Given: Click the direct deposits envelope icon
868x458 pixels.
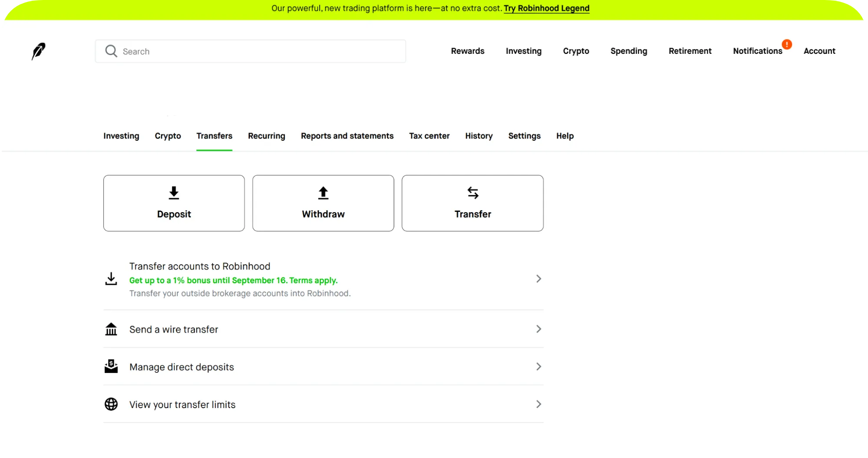Looking at the screenshot, I should point(111,366).
